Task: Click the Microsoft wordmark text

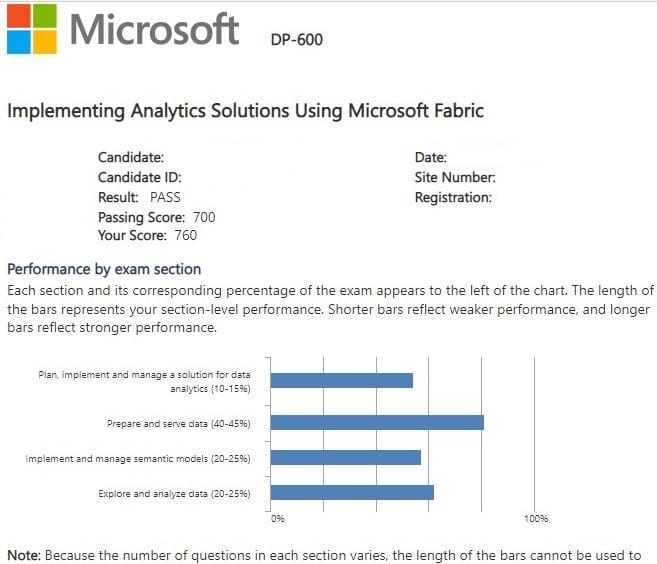Action: tap(154, 29)
